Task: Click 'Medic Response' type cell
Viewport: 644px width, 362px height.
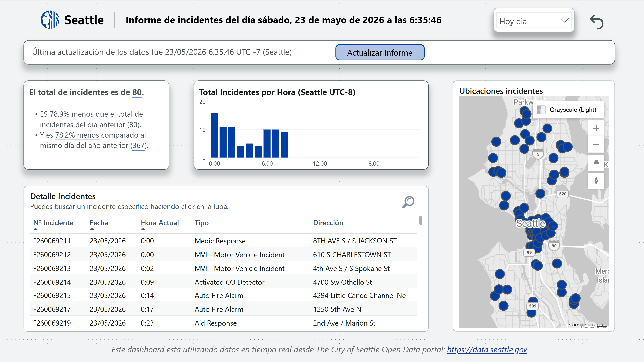Action: (220, 241)
